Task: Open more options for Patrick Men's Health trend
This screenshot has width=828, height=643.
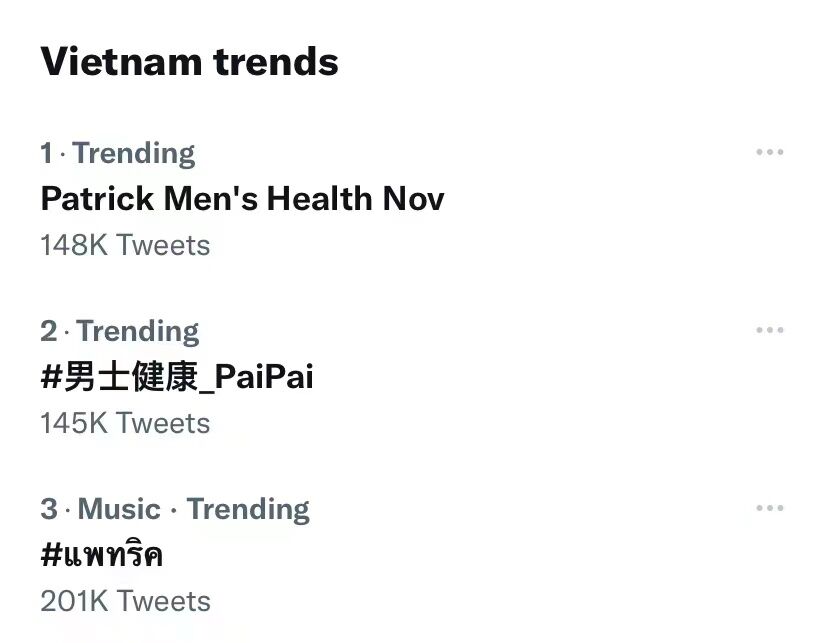Action: click(x=769, y=152)
